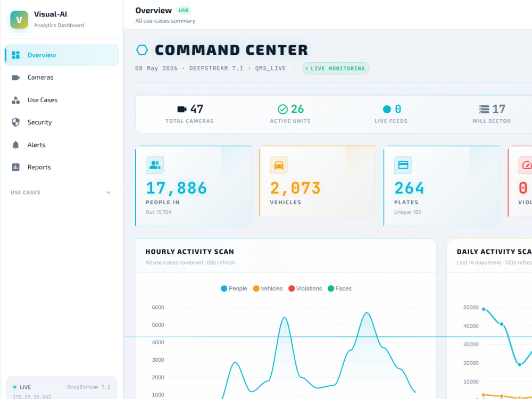
Task: Click the stacked bars icon next to 17
Action: click(484, 109)
